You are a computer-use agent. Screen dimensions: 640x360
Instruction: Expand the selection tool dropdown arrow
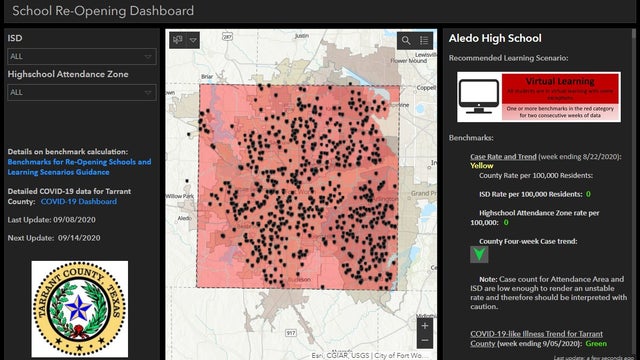pyautogui.click(x=193, y=40)
